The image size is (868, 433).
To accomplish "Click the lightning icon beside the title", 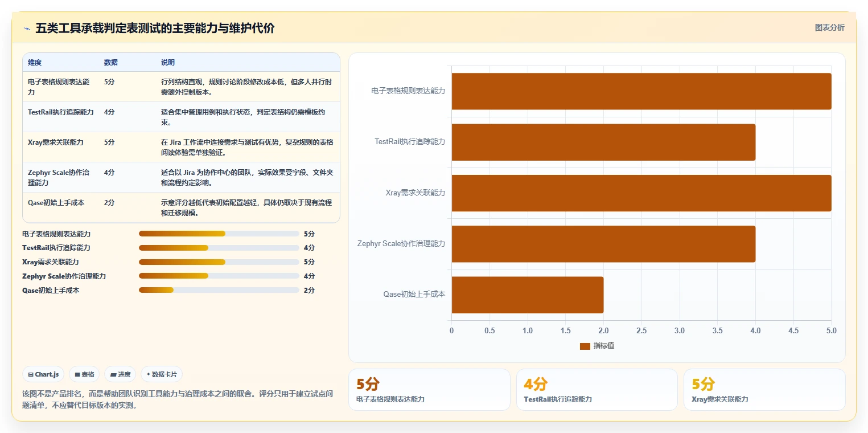I will pos(27,28).
